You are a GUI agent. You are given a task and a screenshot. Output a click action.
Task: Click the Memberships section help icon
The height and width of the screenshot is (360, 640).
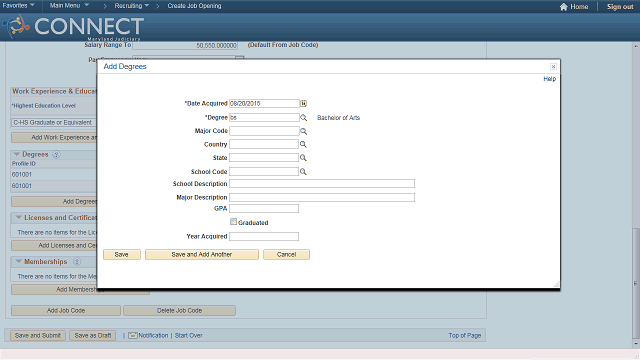[77, 262]
